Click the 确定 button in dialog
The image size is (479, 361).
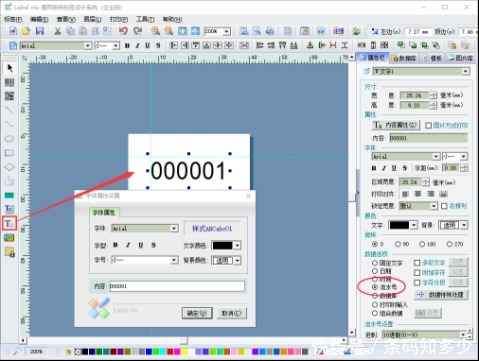[197, 313]
